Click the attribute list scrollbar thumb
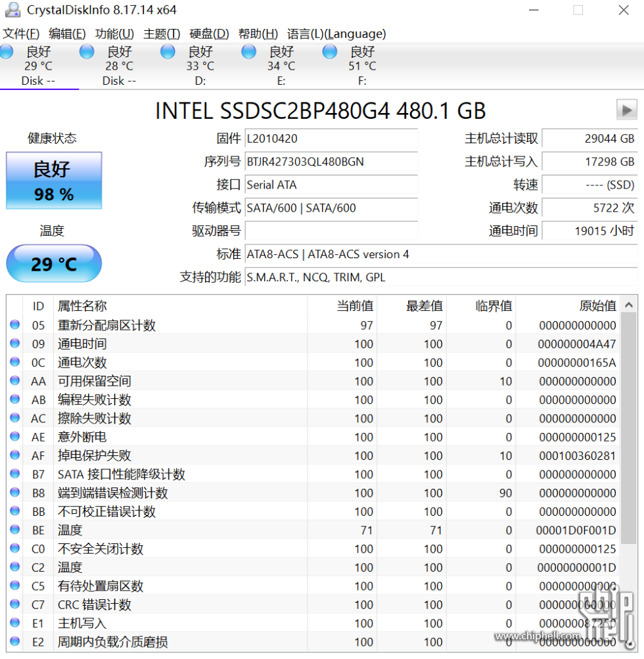The height and width of the screenshot is (659, 644). pos(629,428)
